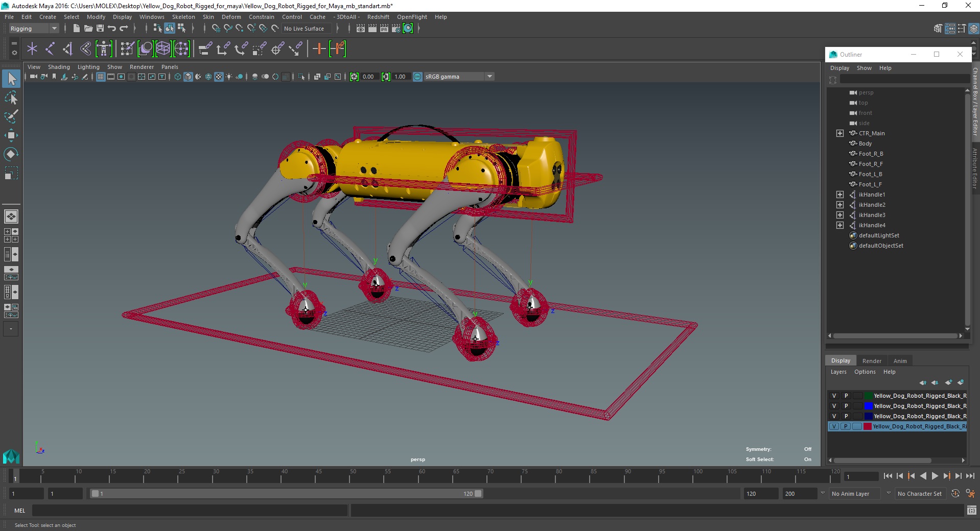Go to the start of playback range
This screenshot has width=980, height=531.
(x=888, y=476)
